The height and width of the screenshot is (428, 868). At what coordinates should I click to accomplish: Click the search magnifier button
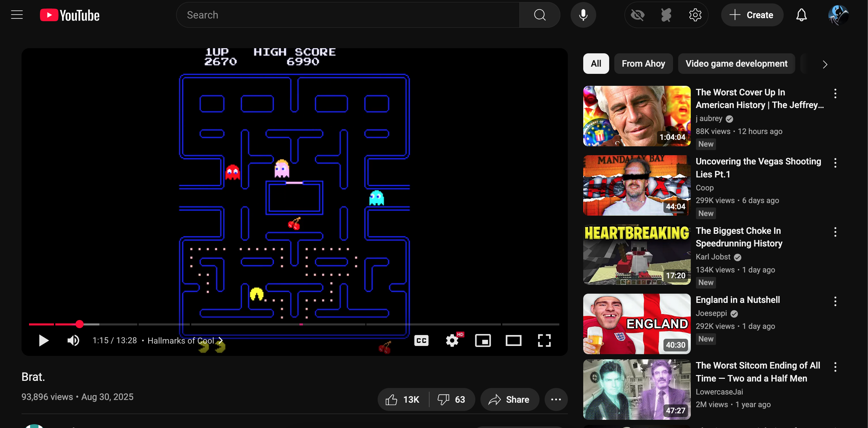[x=540, y=15]
